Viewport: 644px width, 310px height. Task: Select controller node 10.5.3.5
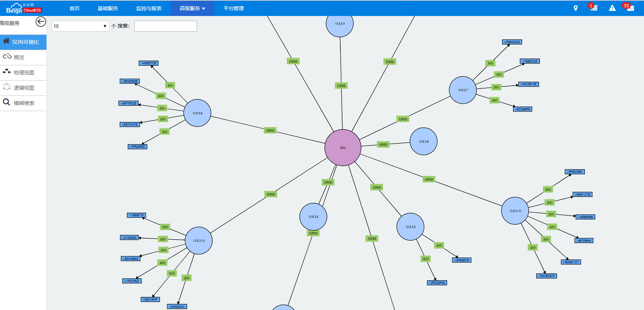tap(410, 227)
